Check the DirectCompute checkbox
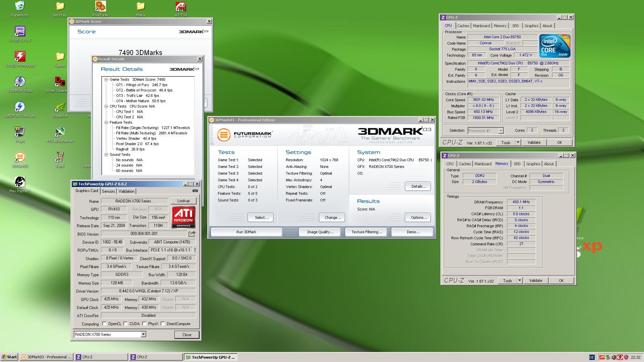 [x=163, y=324]
